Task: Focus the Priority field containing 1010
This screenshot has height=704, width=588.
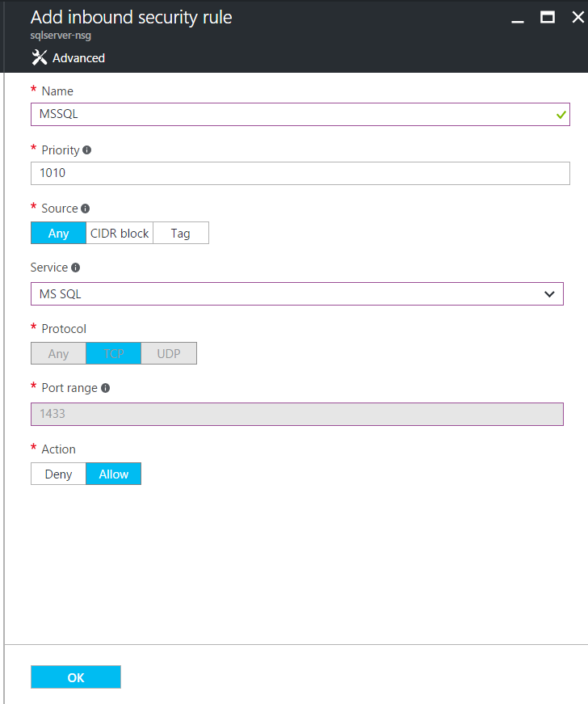Action: tap(300, 173)
